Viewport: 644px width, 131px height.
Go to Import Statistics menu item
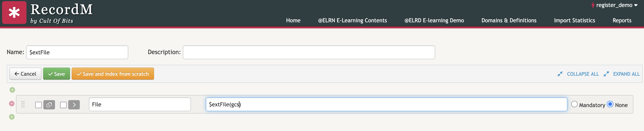pyautogui.click(x=574, y=20)
